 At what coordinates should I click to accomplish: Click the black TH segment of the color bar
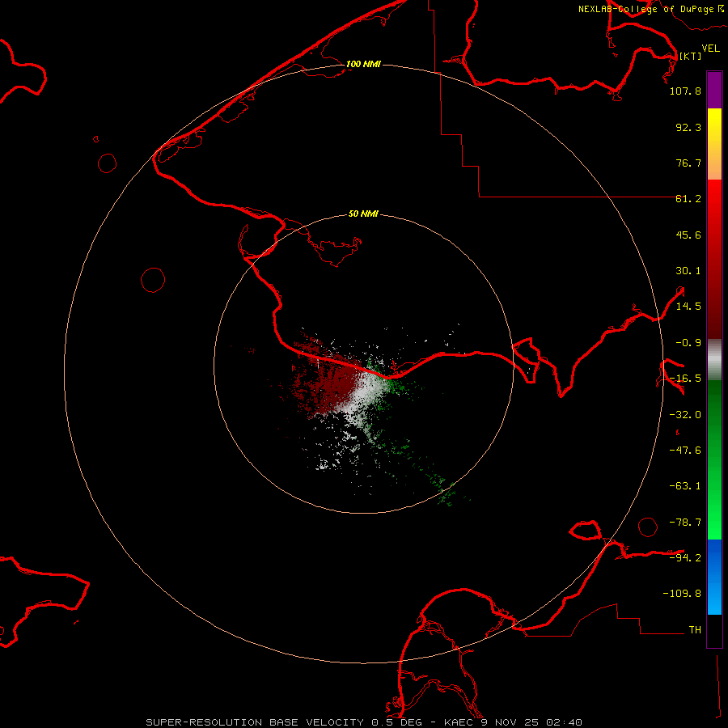[x=714, y=630]
